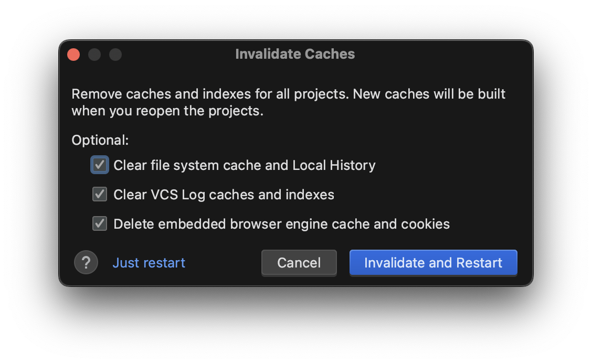592x364 pixels.
Task: Click the red close traffic light
Action: [x=73, y=54]
